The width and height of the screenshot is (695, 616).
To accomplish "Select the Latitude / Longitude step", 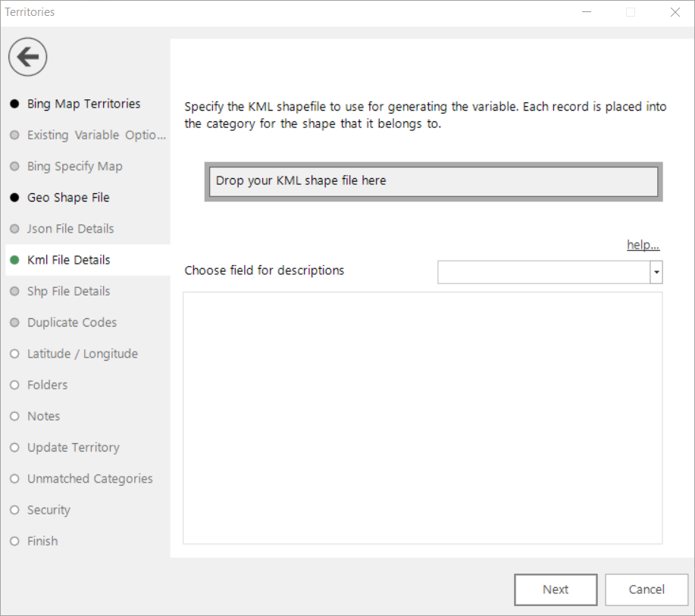I will click(83, 354).
